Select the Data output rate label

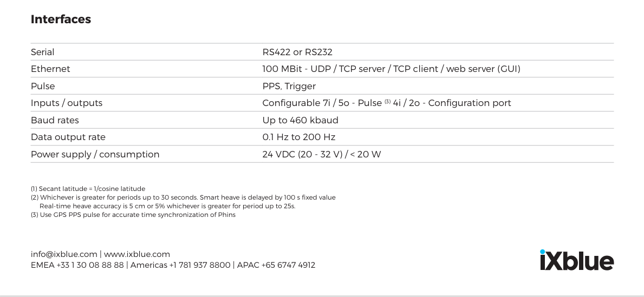point(68,137)
